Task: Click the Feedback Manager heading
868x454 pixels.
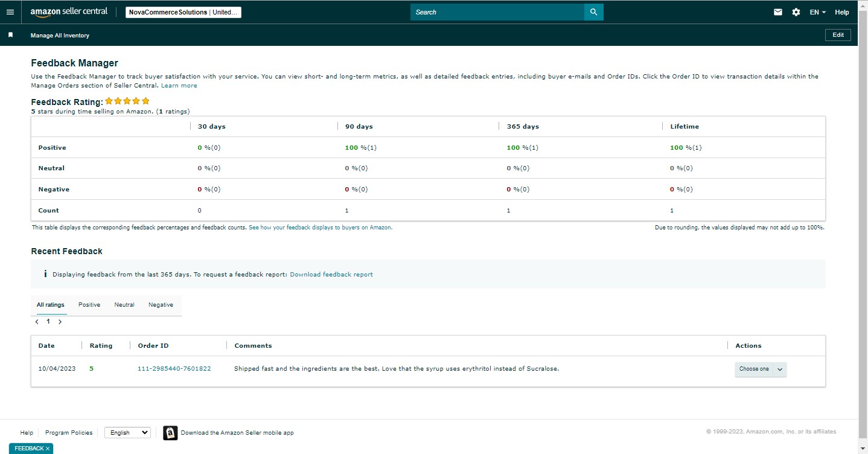Action: click(75, 63)
